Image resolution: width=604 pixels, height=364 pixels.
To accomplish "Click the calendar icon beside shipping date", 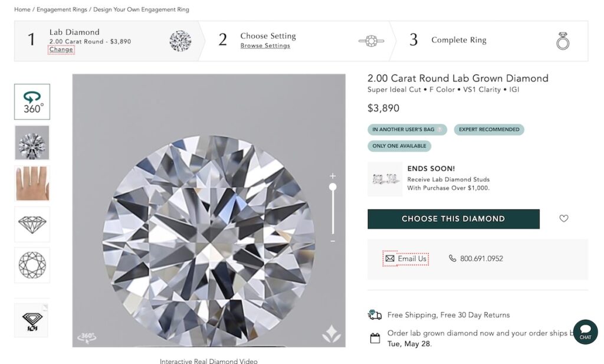I will coord(375,337).
